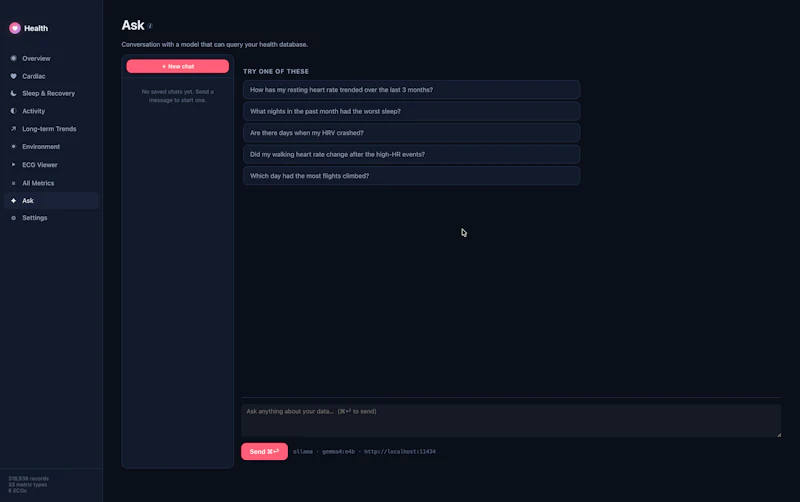Click the TRY ONE OF THESE heading

pyautogui.click(x=276, y=71)
